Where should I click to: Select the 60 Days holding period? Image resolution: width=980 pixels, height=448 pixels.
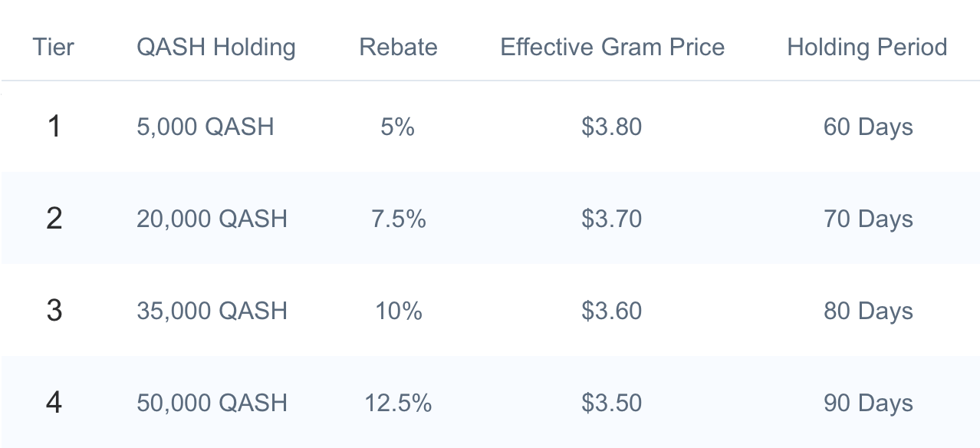(868, 127)
